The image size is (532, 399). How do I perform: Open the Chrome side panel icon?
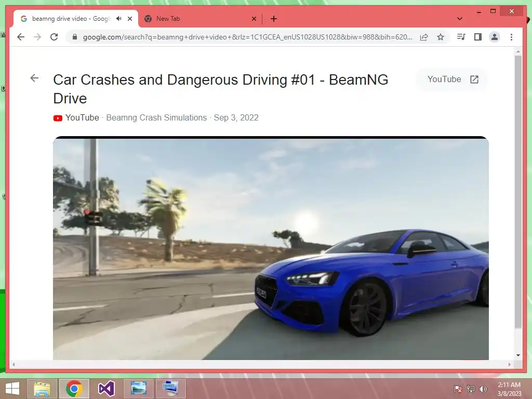coord(478,37)
